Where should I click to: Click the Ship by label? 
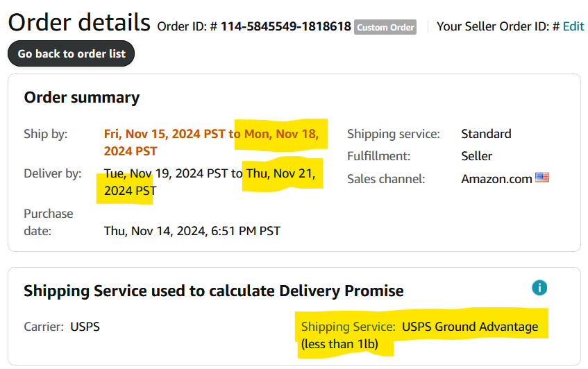point(46,134)
